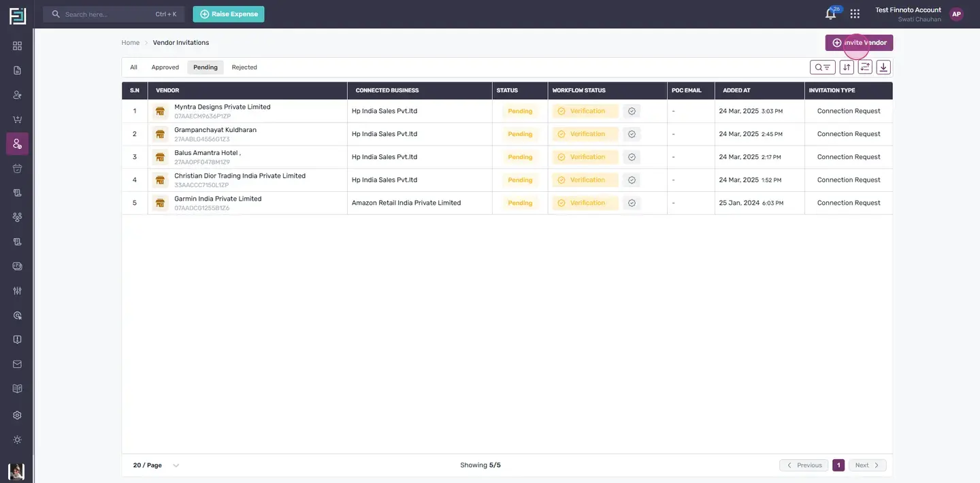The image size is (980, 483).
Task: Click the Next page button
Action: [x=867, y=465]
